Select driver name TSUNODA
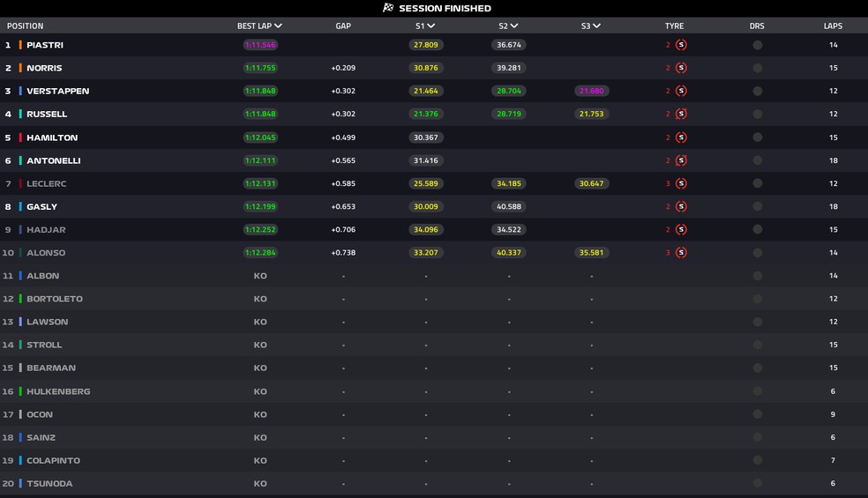 point(49,484)
